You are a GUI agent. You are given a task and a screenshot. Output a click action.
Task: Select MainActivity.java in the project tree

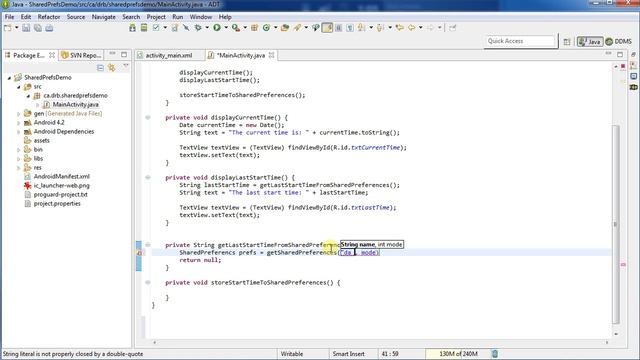click(76, 104)
